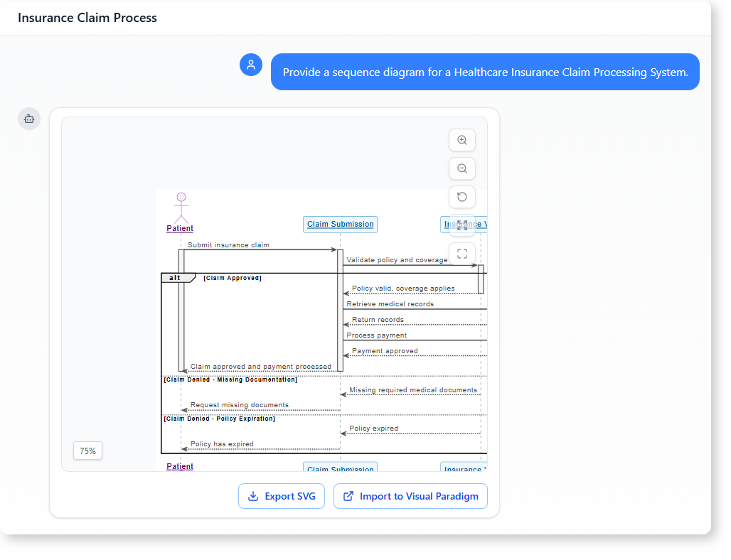Click the 75% zoom level indicator
This screenshot has height=560, width=731.
[87, 451]
